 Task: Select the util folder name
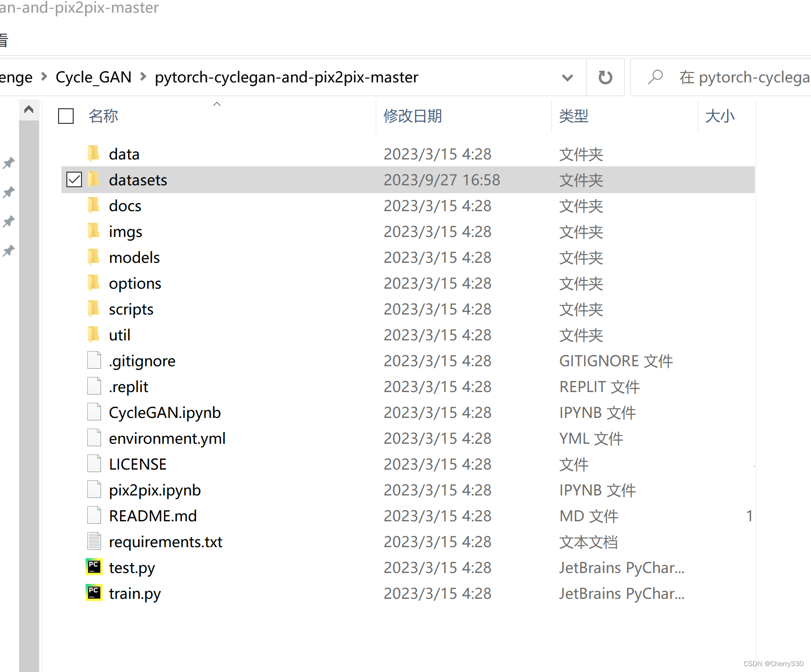120,335
